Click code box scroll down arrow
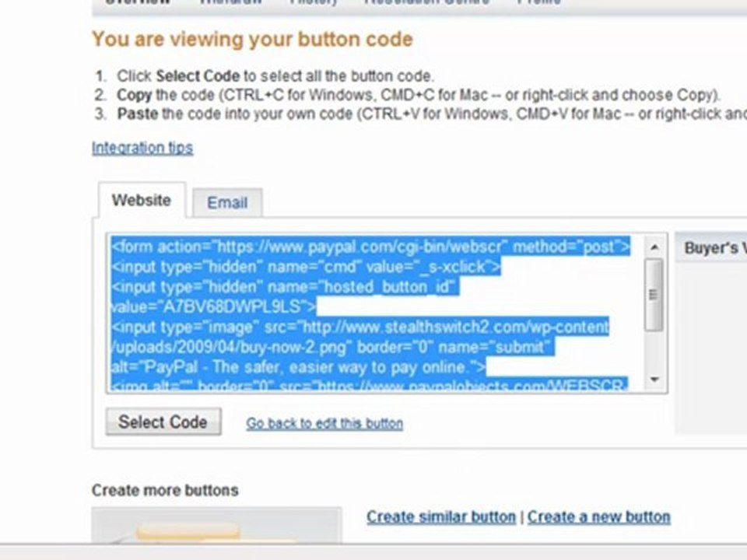 coord(654,380)
